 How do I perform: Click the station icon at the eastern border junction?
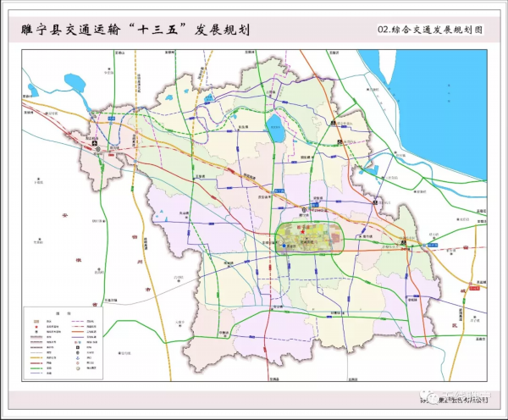(x=404, y=243)
